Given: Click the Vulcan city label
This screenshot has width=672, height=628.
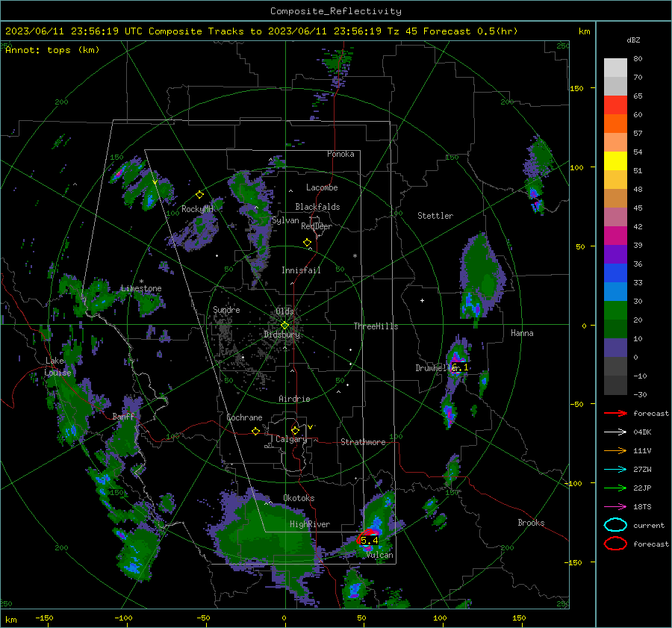Looking at the screenshot, I should point(379,555).
